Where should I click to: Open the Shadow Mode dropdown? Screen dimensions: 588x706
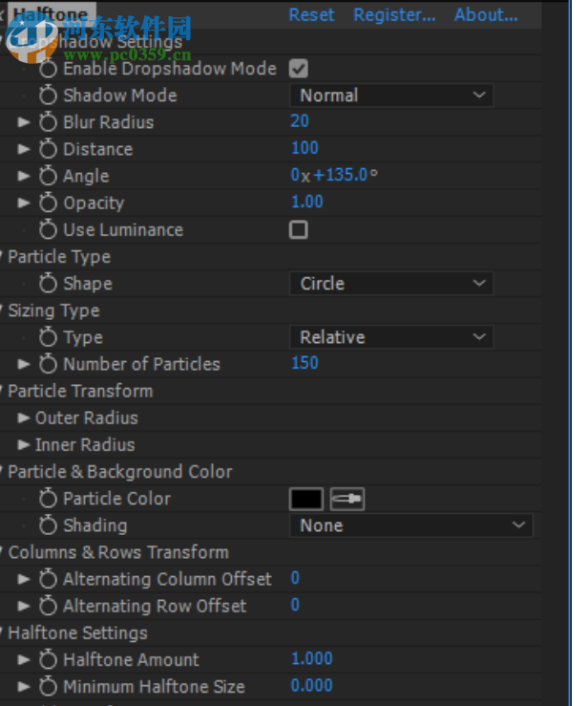pos(391,96)
